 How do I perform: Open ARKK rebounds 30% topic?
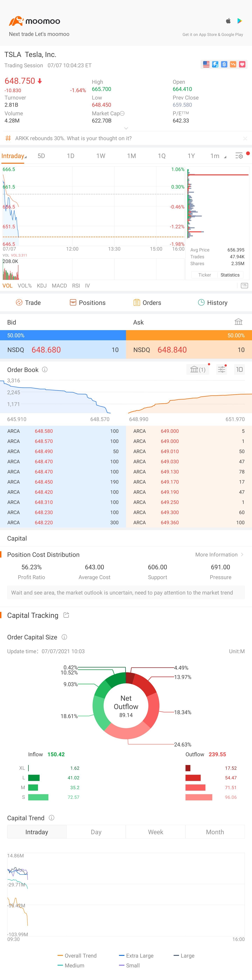click(x=73, y=138)
